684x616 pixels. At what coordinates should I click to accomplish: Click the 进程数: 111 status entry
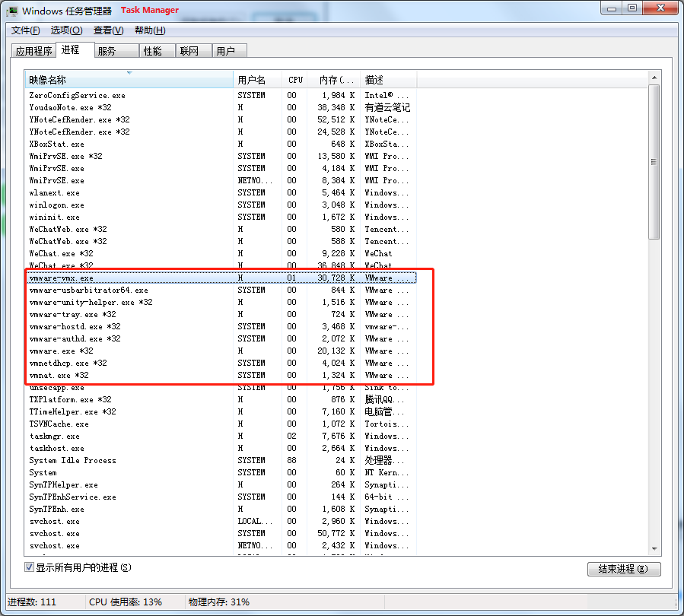coord(32,602)
